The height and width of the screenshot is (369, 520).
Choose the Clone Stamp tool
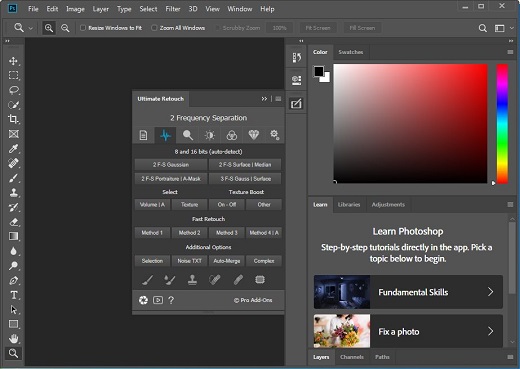tap(13, 192)
